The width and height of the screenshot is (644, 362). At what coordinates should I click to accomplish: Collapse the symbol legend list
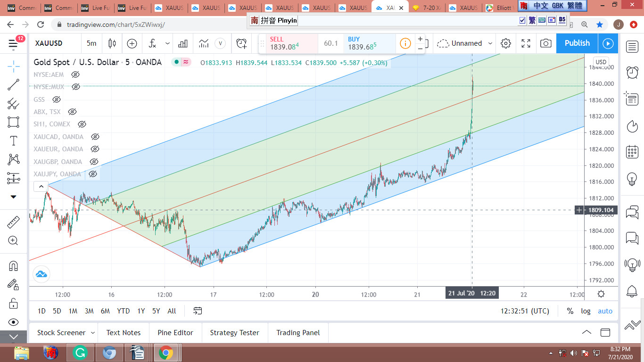pyautogui.click(x=41, y=187)
